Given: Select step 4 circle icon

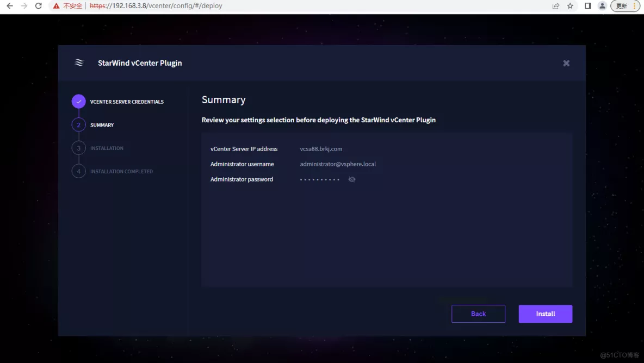Looking at the screenshot, I should coord(78,171).
